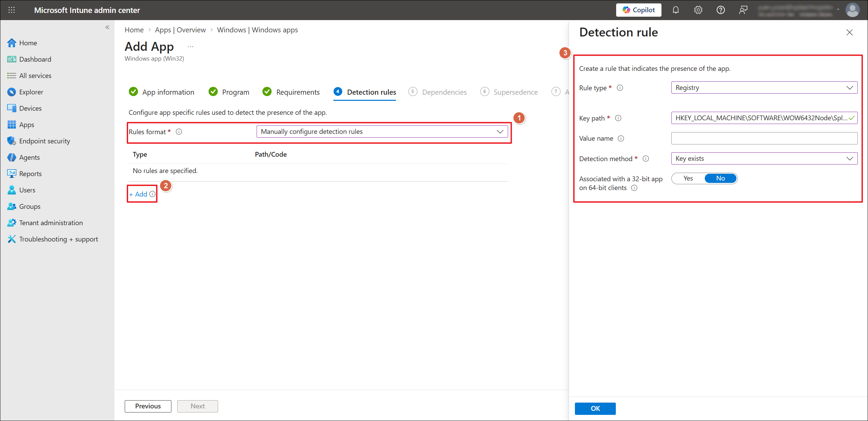Collapse the left navigation sidebar

coord(107,27)
